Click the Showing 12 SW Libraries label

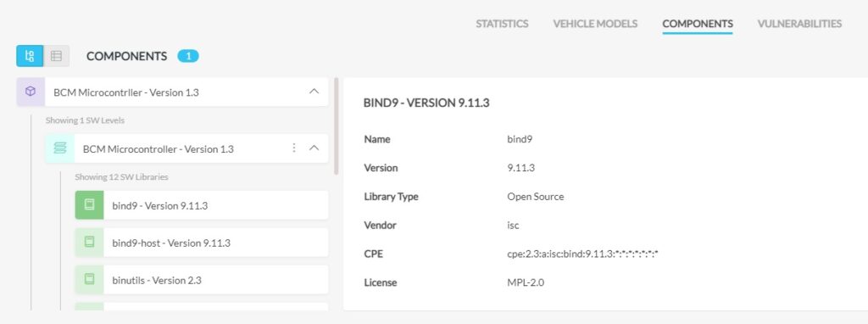pyautogui.click(x=122, y=177)
